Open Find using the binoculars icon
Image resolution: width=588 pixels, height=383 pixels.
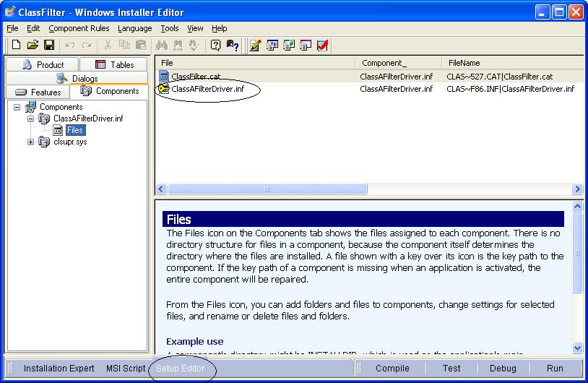click(162, 46)
